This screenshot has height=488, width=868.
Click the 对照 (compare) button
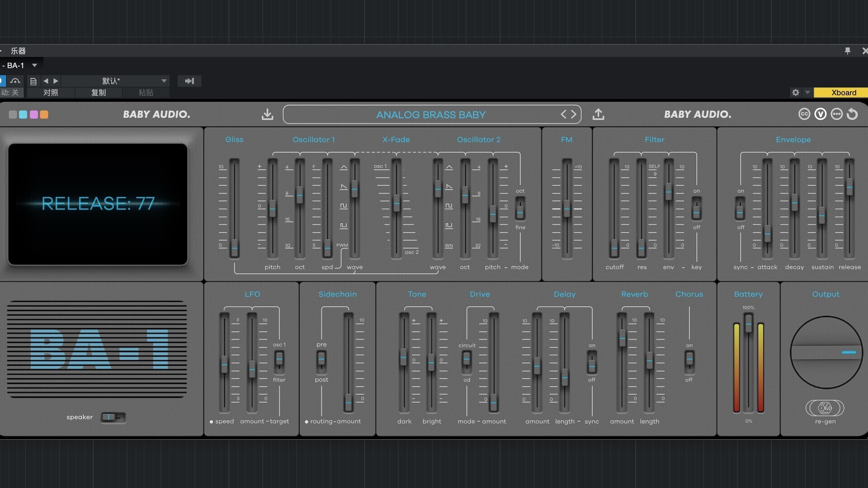click(x=51, y=93)
